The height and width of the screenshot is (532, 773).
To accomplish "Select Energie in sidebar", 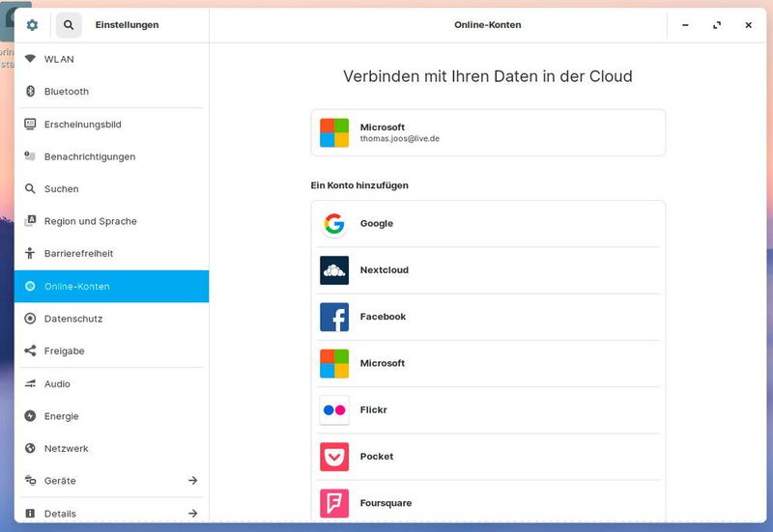I will [x=112, y=416].
